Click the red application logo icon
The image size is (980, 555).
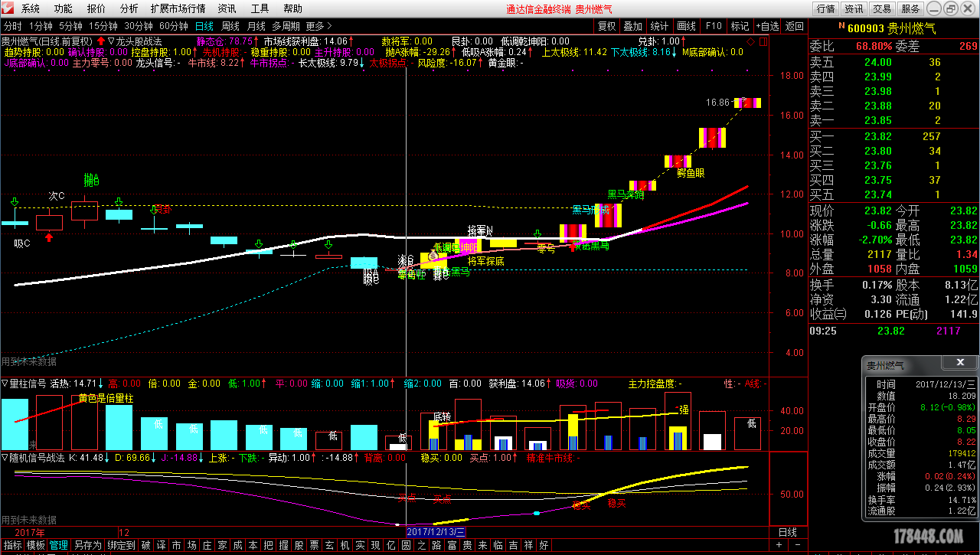click(x=8, y=8)
